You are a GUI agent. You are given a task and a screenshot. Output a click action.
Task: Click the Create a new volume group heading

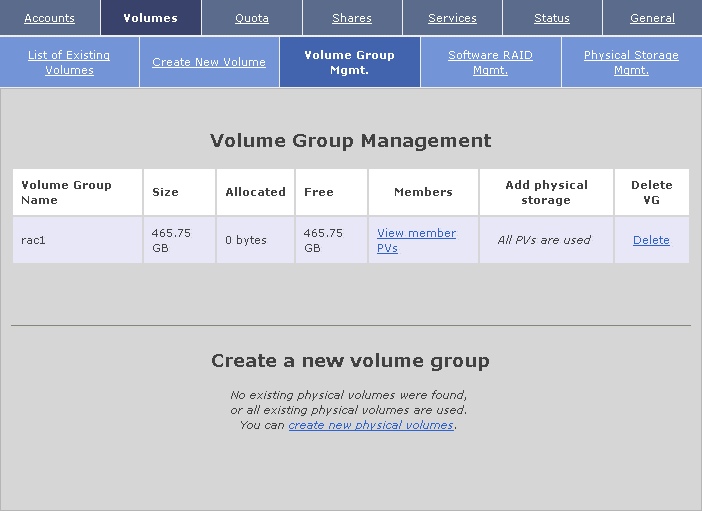(351, 361)
